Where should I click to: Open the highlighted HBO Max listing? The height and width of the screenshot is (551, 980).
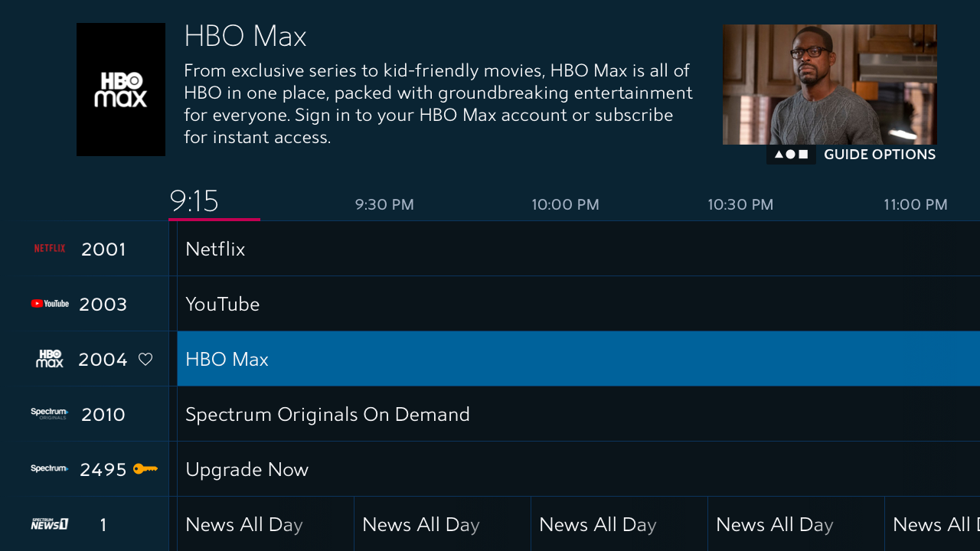[578, 359]
